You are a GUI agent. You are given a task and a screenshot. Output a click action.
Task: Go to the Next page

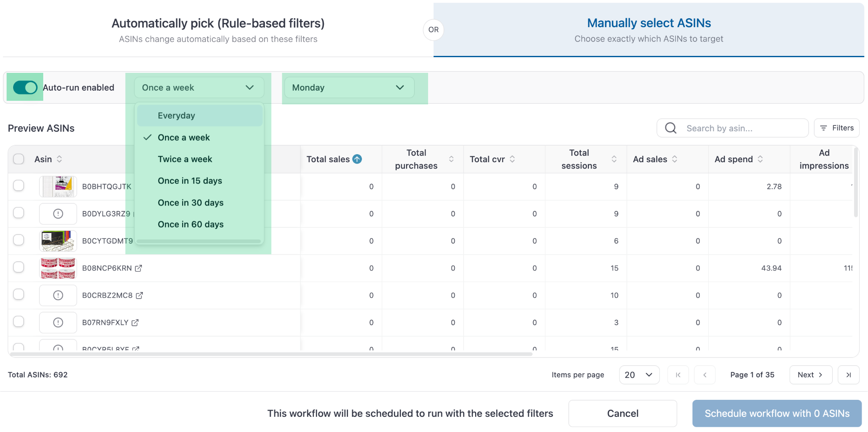pyautogui.click(x=810, y=375)
